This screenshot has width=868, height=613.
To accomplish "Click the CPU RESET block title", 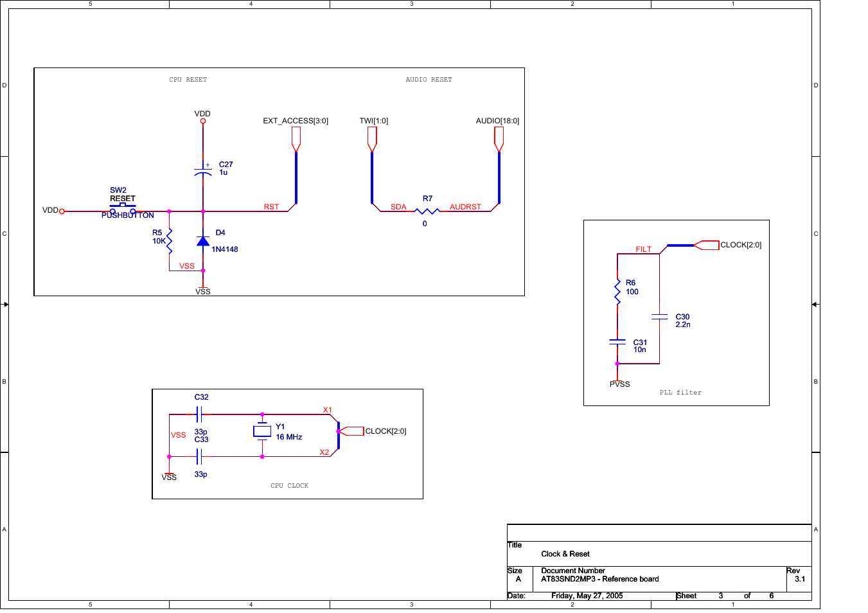I will (x=188, y=80).
